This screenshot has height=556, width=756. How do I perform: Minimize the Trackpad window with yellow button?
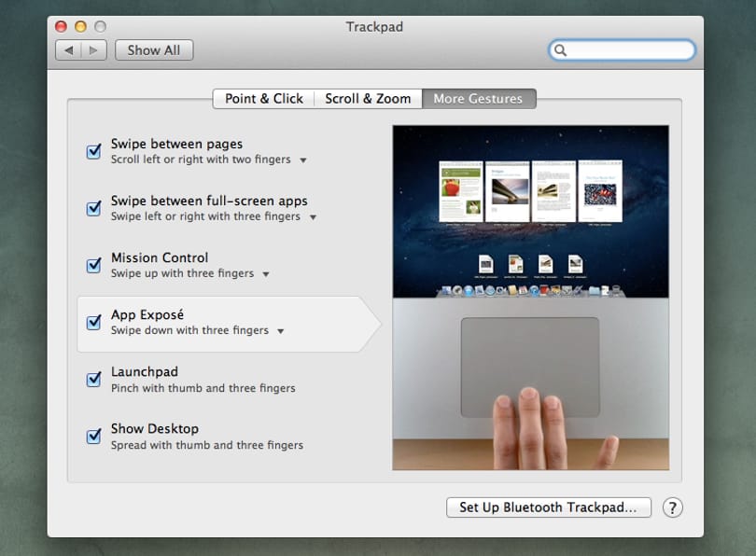coord(80,26)
